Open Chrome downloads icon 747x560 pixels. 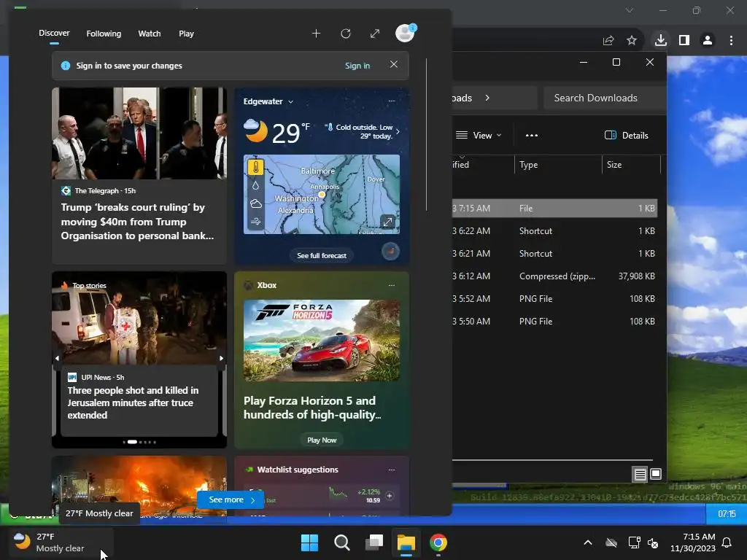tap(661, 40)
